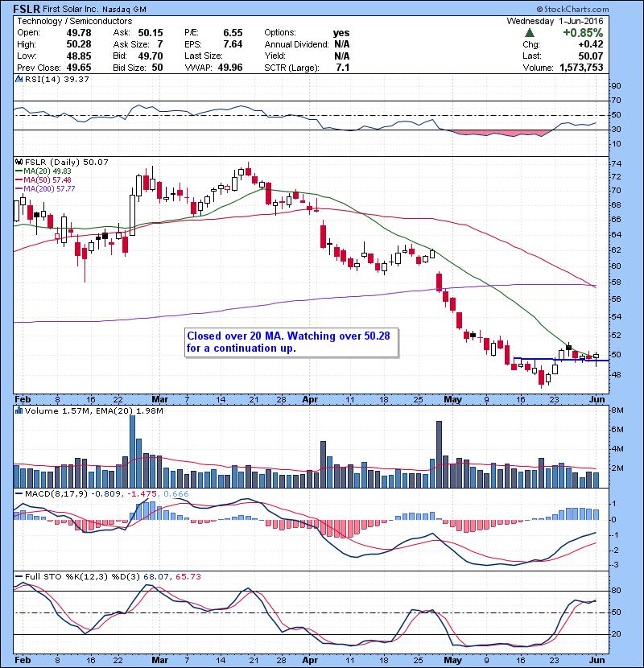The width and height of the screenshot is (644, 668).
Task: Click the Options value yes
Action: click(341, 33)
